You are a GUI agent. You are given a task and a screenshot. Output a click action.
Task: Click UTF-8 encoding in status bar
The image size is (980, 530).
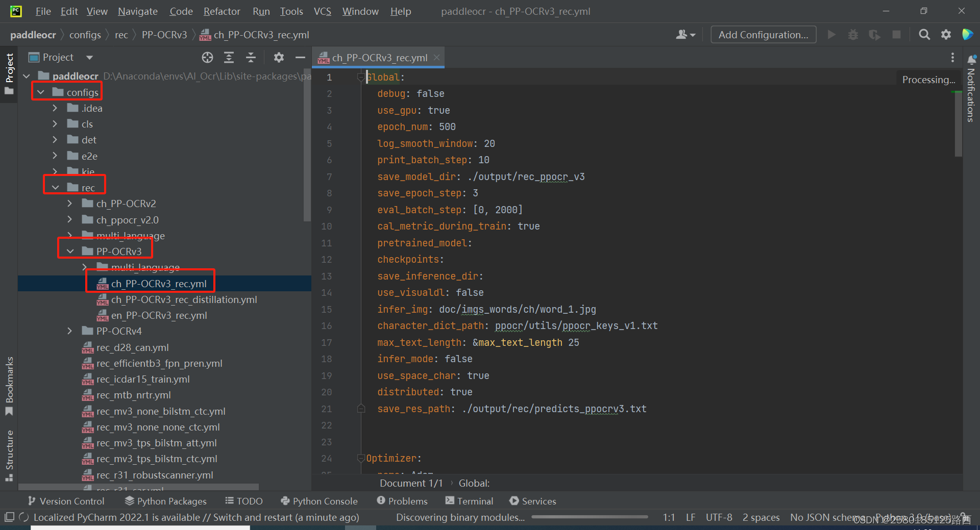[x=719, y=517]
